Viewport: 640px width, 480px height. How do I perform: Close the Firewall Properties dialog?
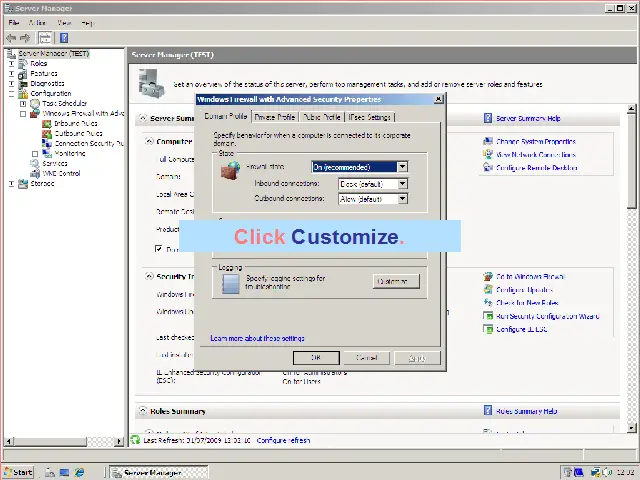(x=438, y=99)
